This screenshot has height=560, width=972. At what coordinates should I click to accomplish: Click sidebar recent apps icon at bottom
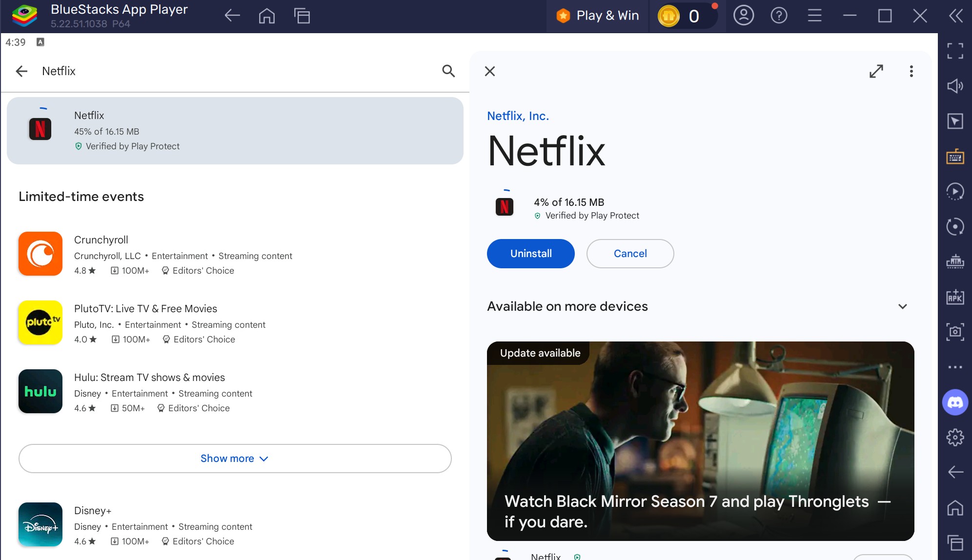click(x=955, y=542)
